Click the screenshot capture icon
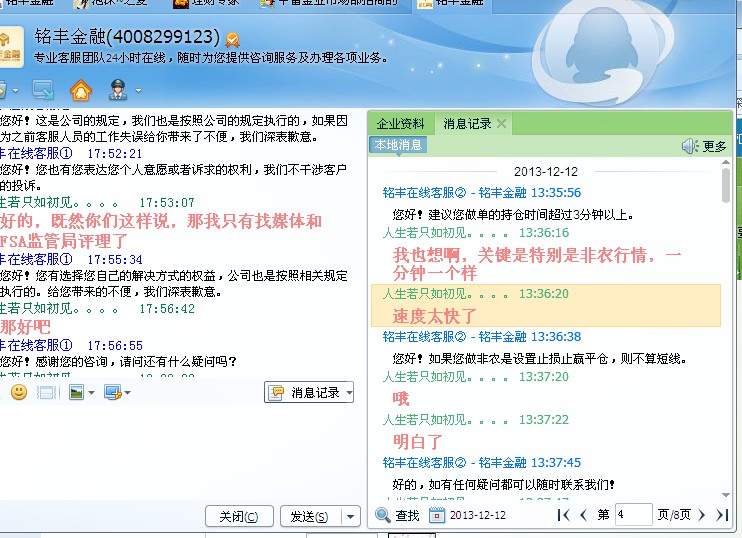 coord(113,392)
